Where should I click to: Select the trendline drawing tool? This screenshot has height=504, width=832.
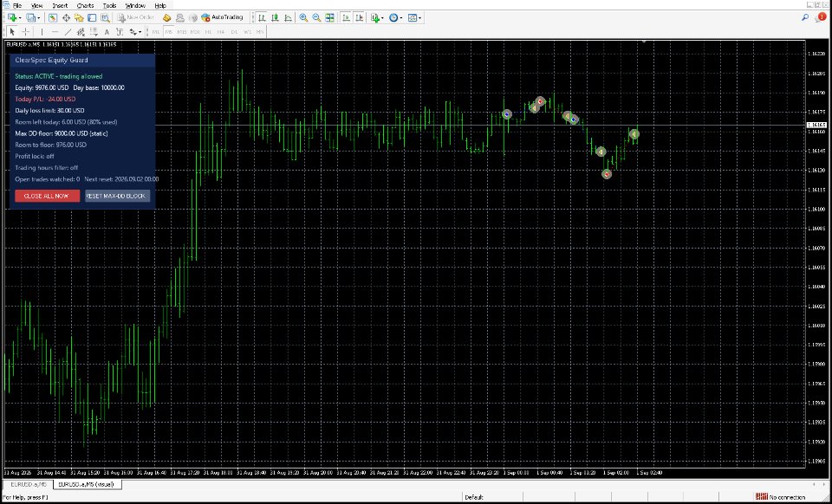pyautogui.click(x=68, y=32)
